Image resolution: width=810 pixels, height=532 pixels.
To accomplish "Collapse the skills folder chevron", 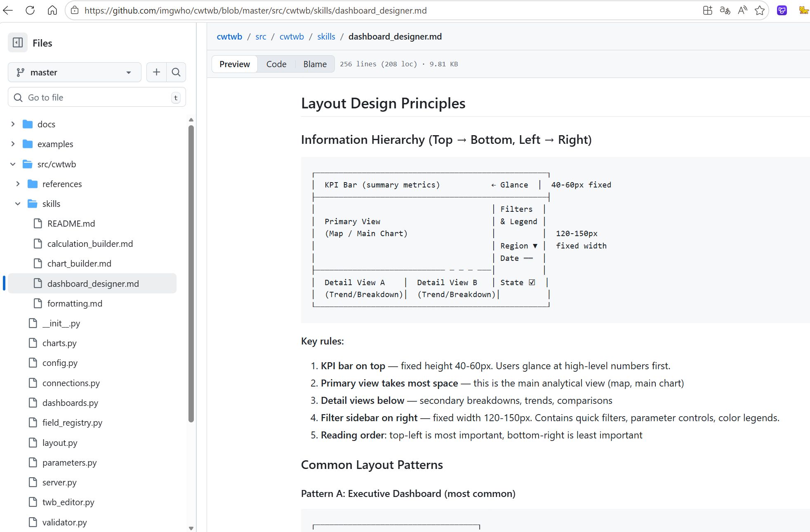I will (x=18, y=204).
